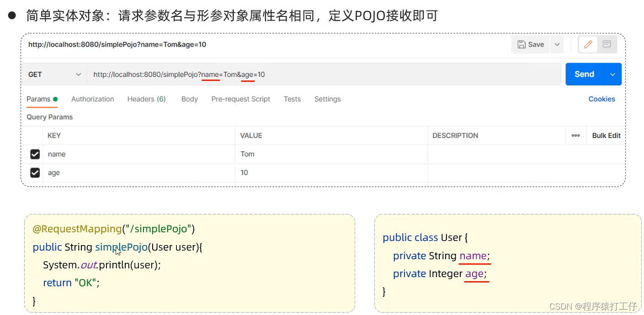Viewport: 644px width, 315px height.
Task: Click the 'public class User {' line
Action: (x=425, y=238)
